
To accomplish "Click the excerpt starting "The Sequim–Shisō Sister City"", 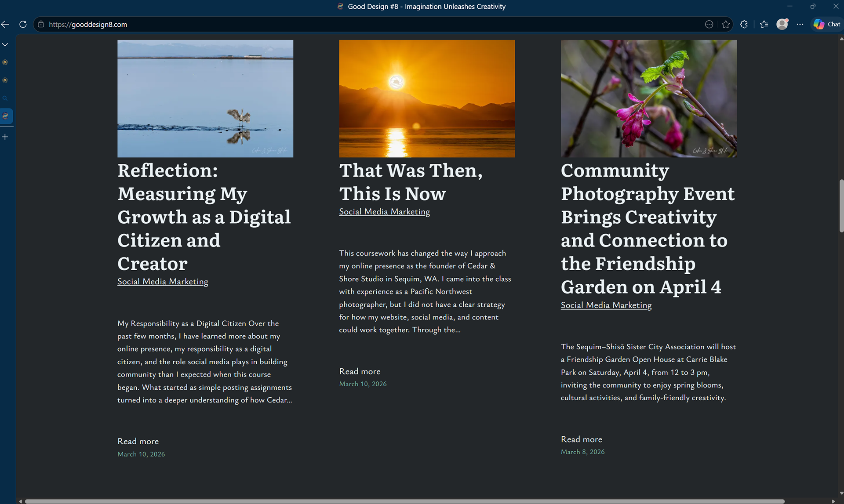I will tap(648, 372).
